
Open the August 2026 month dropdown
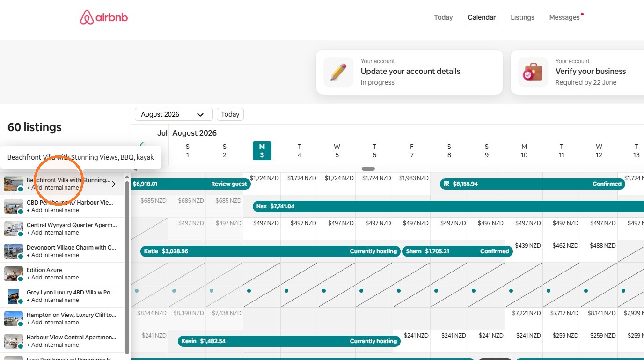pos(174,114)
